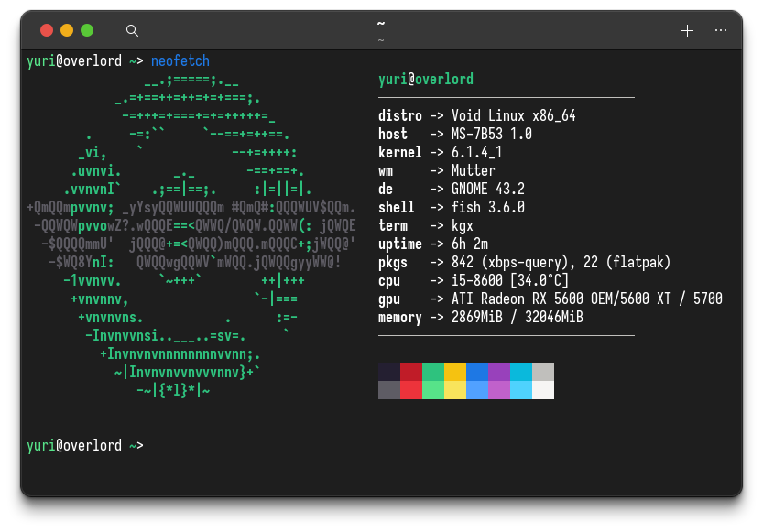Click the neofetch command text
The height and width of the screenshot is (532, 763).
tap(180, 60)
